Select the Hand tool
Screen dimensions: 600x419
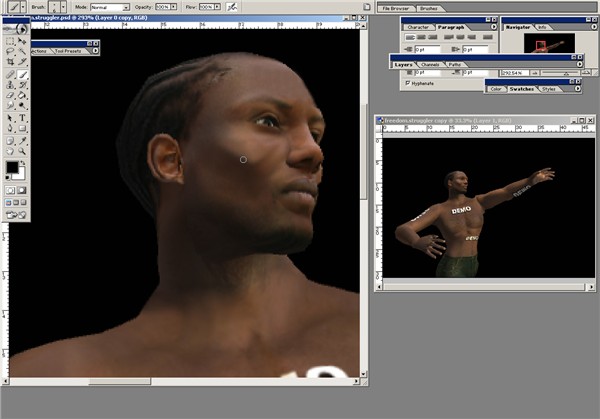tap(10, 152)
